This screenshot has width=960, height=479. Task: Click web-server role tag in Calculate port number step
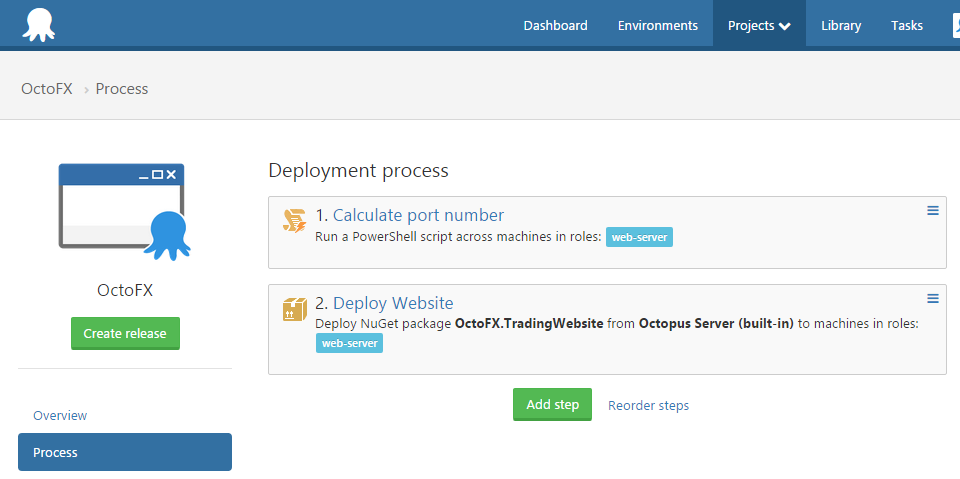tap(639, 237)
